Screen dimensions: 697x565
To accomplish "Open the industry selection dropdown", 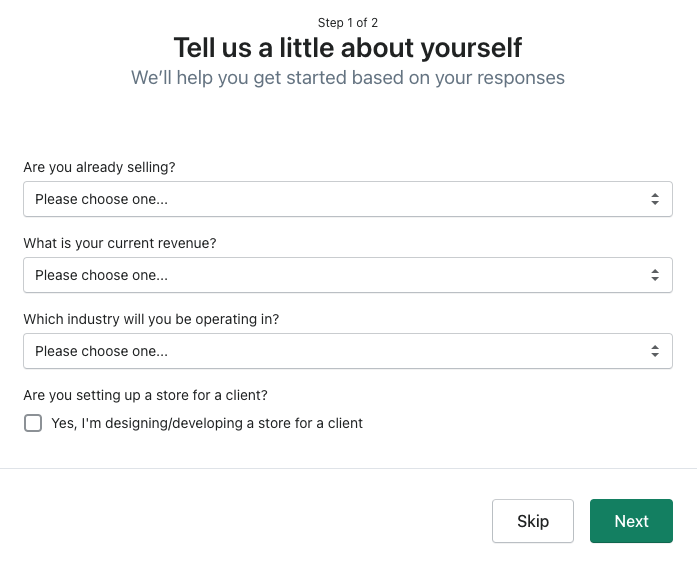I will click(x=347, y=351).
